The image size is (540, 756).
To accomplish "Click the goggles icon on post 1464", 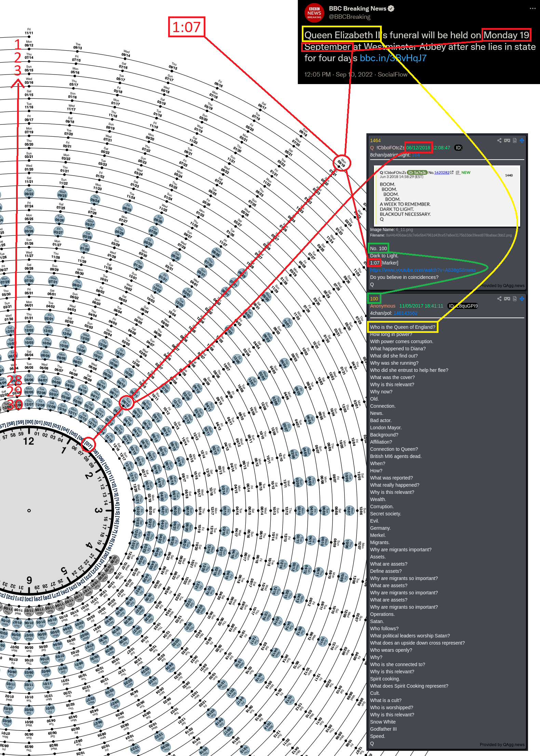I will point(507,140).
